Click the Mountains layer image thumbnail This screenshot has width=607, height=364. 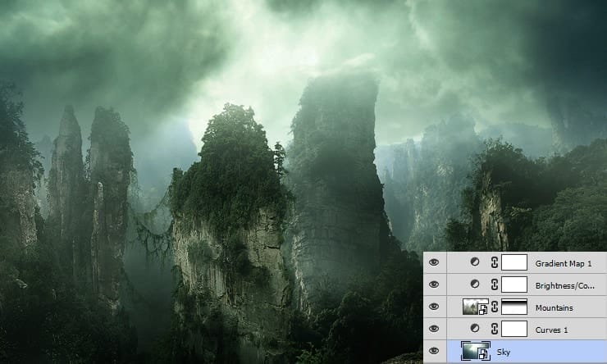(476, 307)
